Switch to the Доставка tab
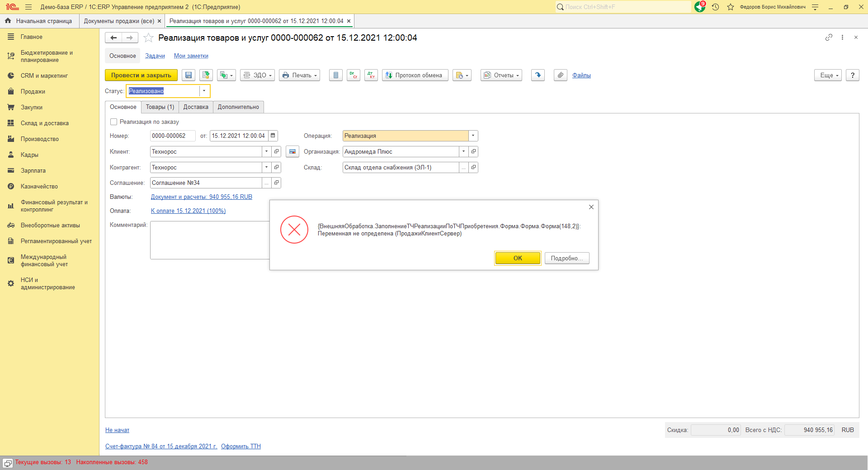Image resolution: width=868 pixels, height=470 pixels. point(196,107)
